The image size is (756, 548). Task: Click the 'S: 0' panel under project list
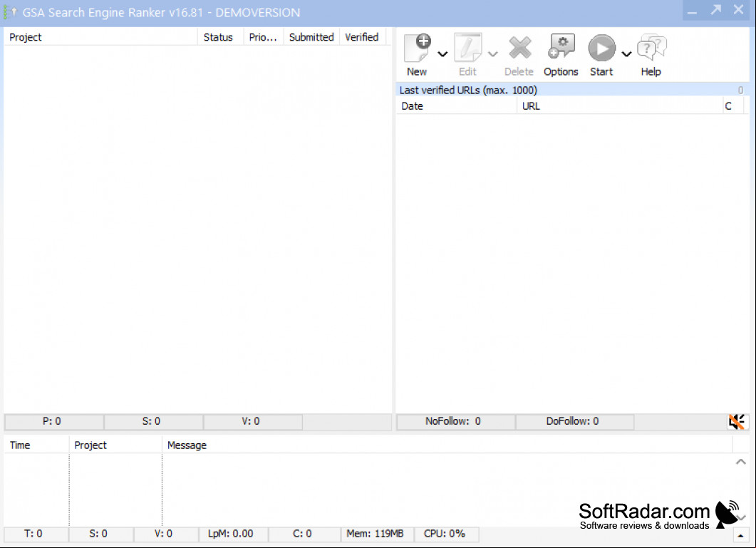tap(153, 422)
